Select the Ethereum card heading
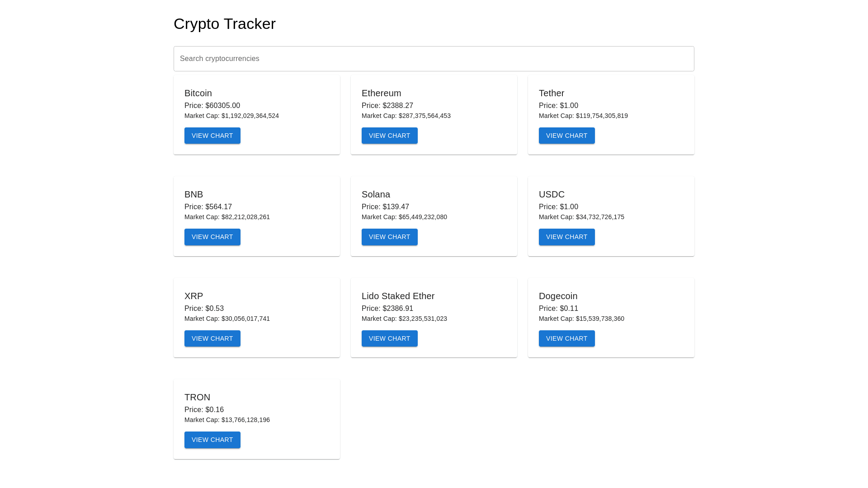Image resolution: width=868 pixels, height=488 pixels. tap(381, 93)
